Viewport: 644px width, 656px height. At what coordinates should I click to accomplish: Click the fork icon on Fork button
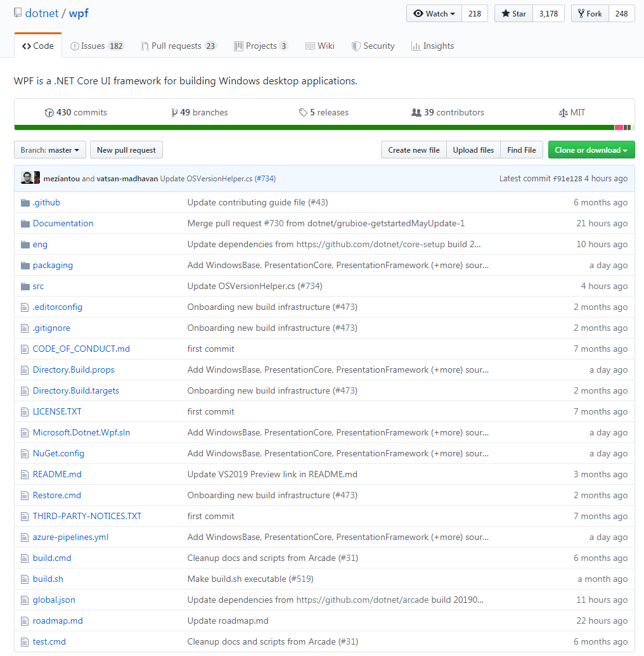tap(581, 13)
